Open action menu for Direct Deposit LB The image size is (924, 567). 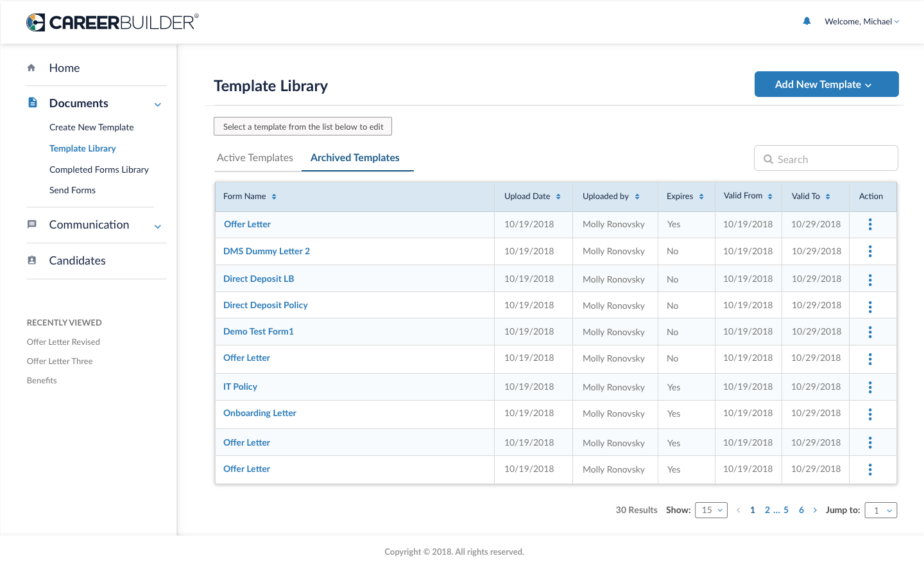(x=870, y=280)
